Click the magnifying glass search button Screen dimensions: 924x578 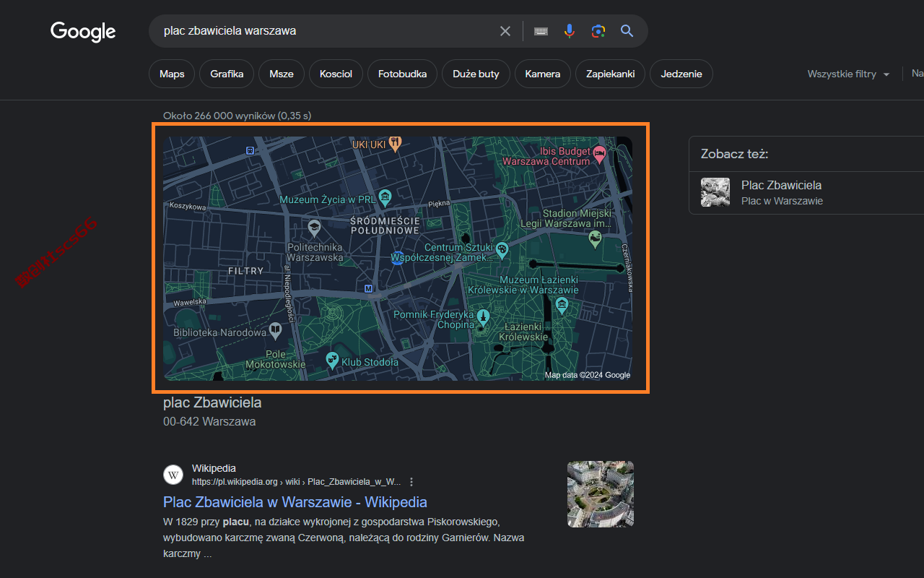coord(627,31)
